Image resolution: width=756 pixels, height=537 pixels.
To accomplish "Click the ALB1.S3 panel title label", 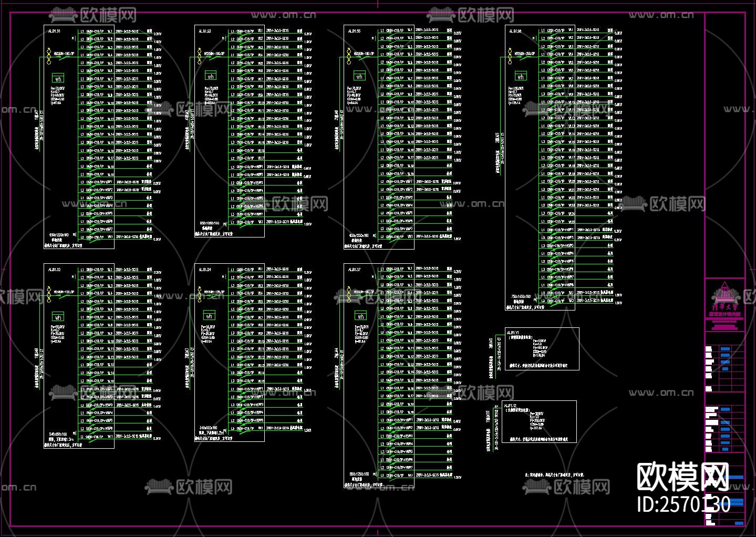I will point(205,32).
